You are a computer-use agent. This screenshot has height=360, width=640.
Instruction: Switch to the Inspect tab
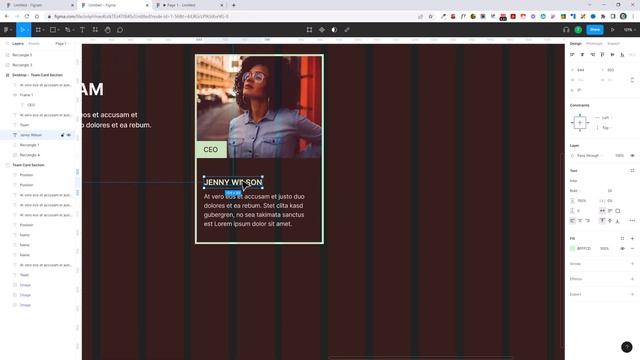tap(613, 44)
